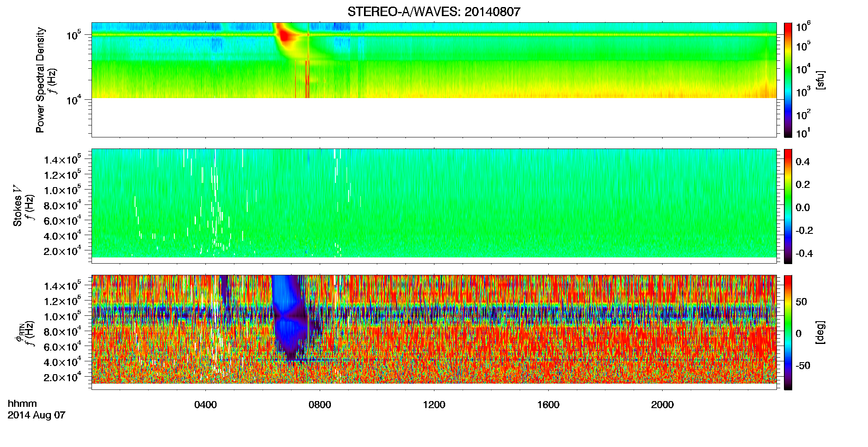Click the 0.2 label on the Stokes color bar

(x=803, y=185)
